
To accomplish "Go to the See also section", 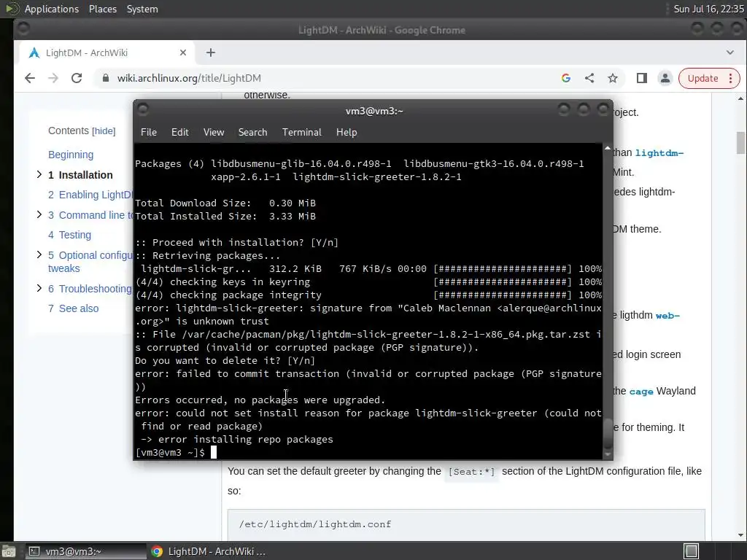I will pyautogui.click(x=74, y=308).
